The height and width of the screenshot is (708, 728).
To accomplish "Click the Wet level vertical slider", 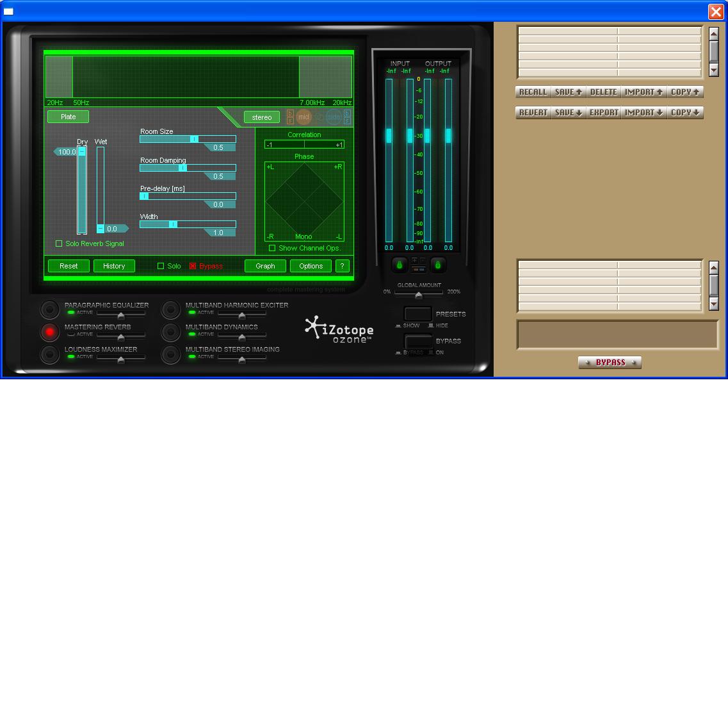I will 101,190.
